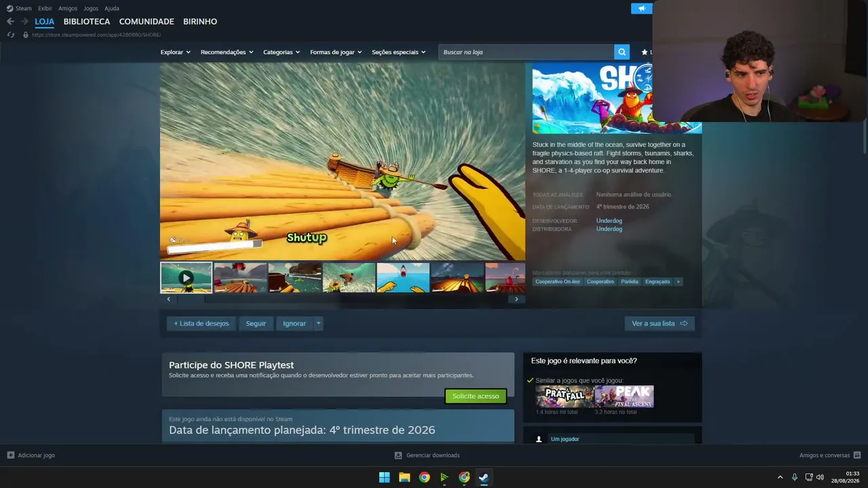The height and width of the screenshot is (488, 868).
Task: Switch to the COMUNIDADE tab
Action: tap(146, 22)
